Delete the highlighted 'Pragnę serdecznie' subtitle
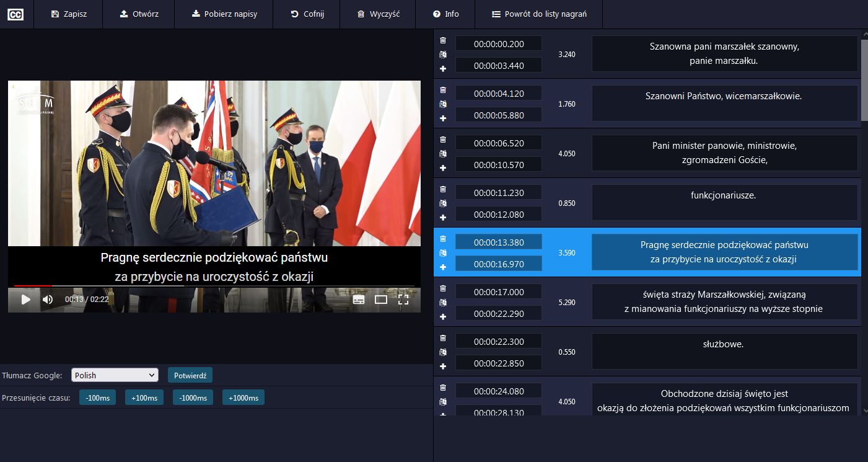This screenshot has height=462, width=868. [443, 239]
